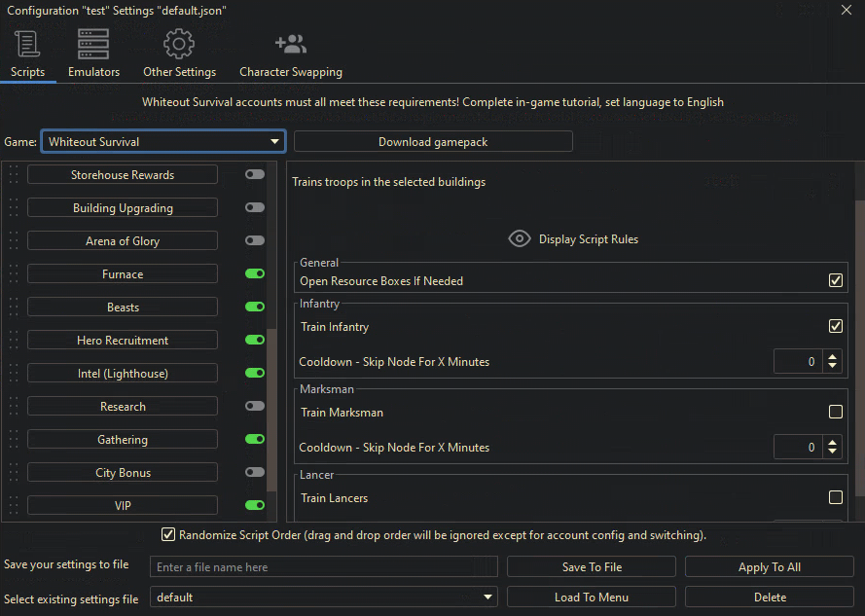Grab the drag handle beside Storehouse Rewards
The width and height of the screenshot is (865, 616).
tap(14, 174)
